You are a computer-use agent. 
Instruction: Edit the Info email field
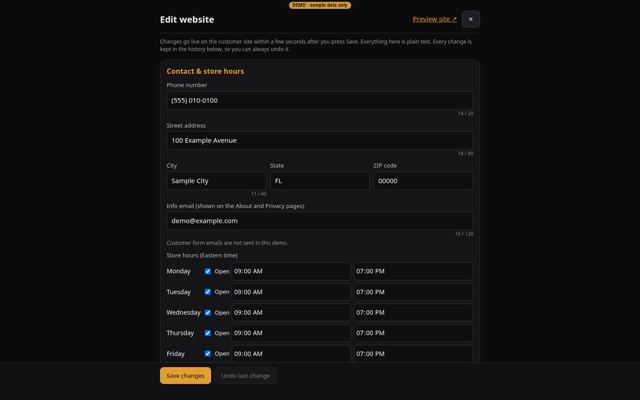pyautogui.click(x=320, y=221)
